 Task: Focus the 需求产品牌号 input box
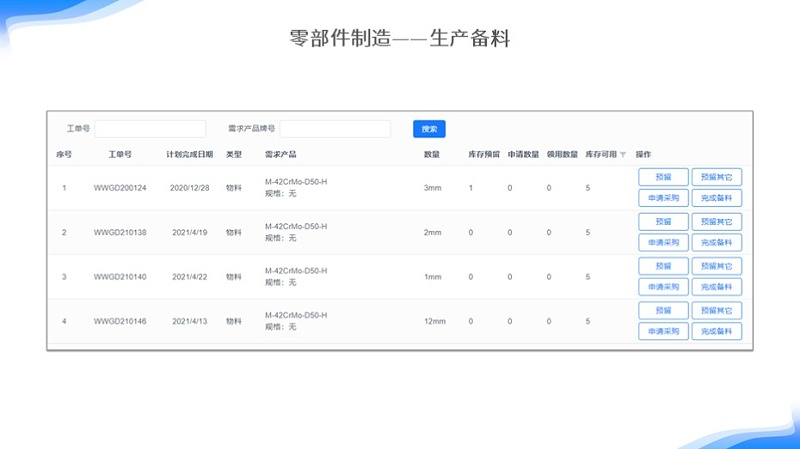click(335, 129)
